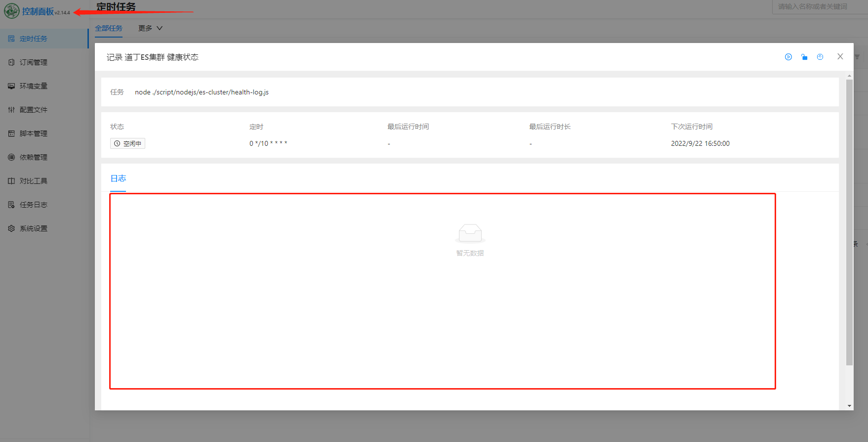Focus the 请输入名称或者关键词 search field
The image size is (868, 442).
(x=820, y=6)
